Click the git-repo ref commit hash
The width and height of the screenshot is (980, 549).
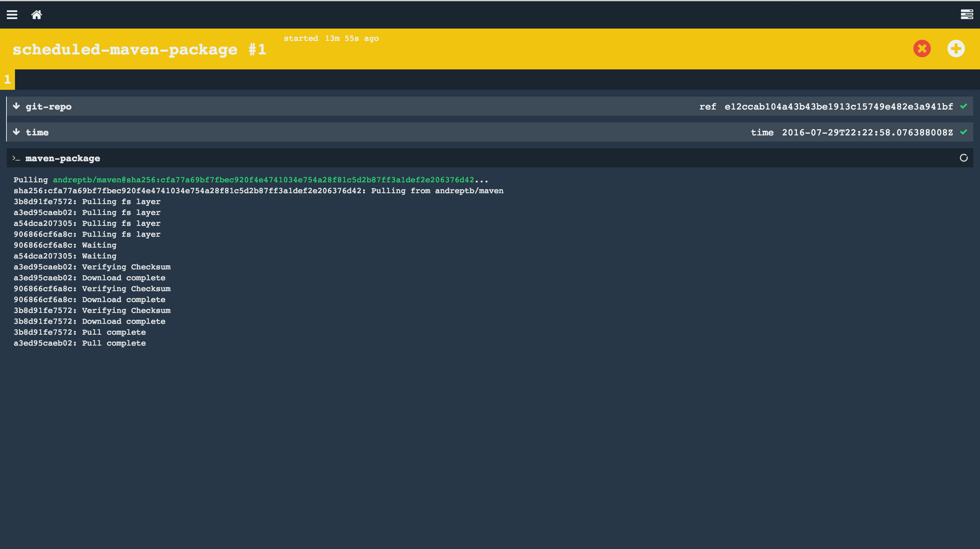coord(838,107)
